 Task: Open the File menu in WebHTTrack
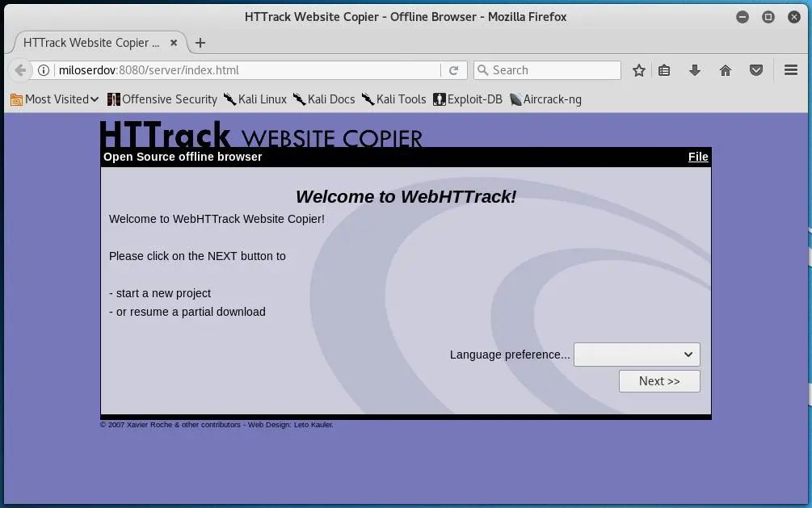click(698, 157)
